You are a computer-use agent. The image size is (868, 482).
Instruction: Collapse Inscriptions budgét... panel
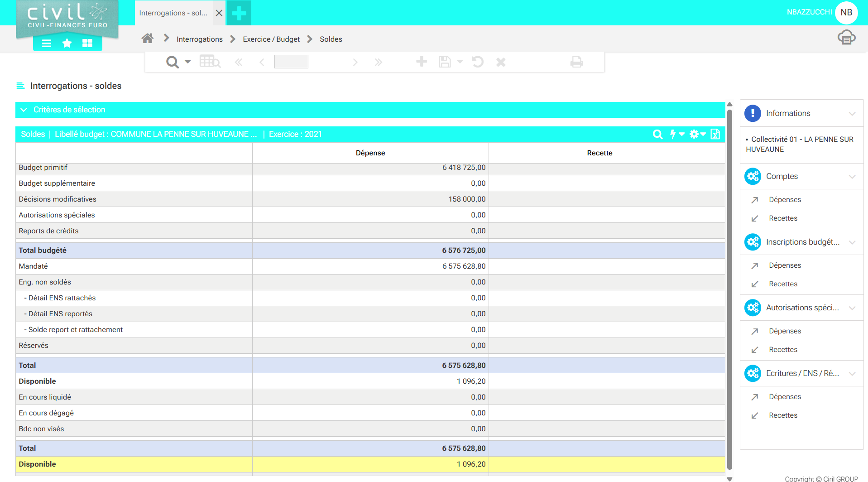point(852,242)
